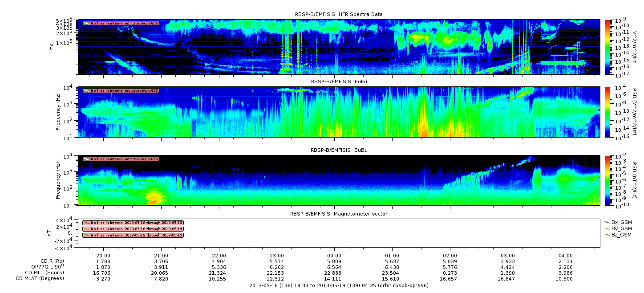Click the green Bz_GSM legend line icon
Screen dimensions: 644x293
[x=608, y=235]
